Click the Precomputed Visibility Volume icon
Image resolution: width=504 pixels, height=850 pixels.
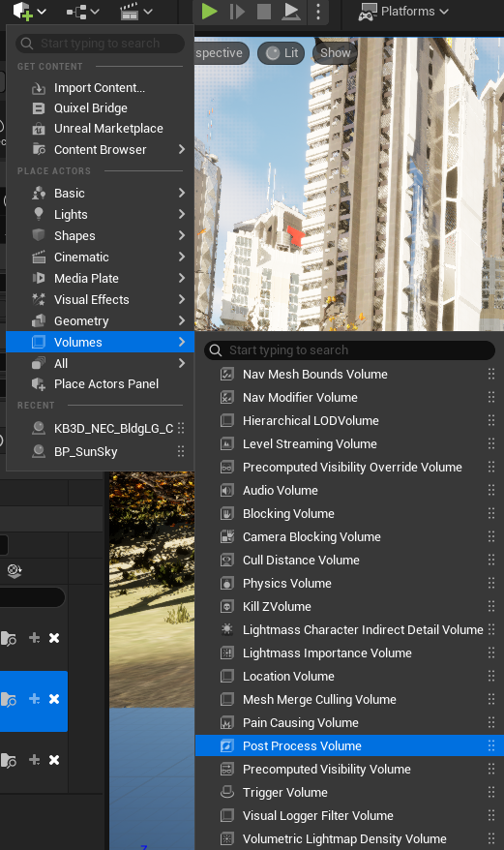[227, 770]
